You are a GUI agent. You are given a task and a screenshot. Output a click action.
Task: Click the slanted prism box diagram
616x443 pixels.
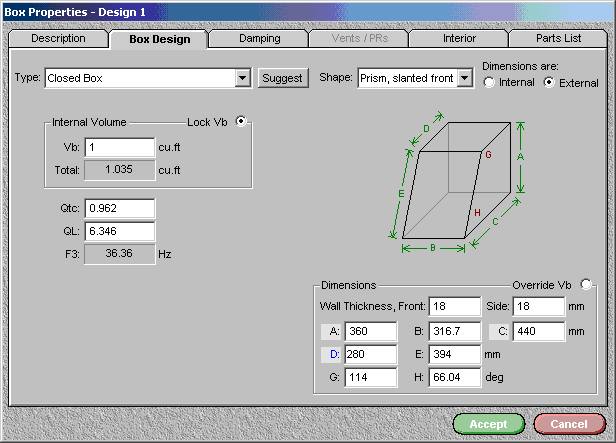[461, 186]
